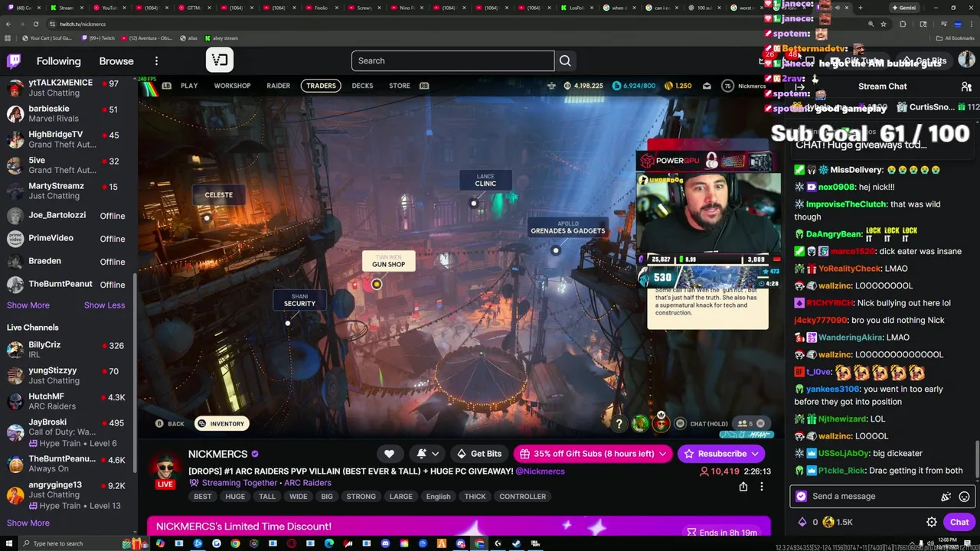Click the purple Chat send button
Viewport: 980px width, 551px height.
[959, 522]
